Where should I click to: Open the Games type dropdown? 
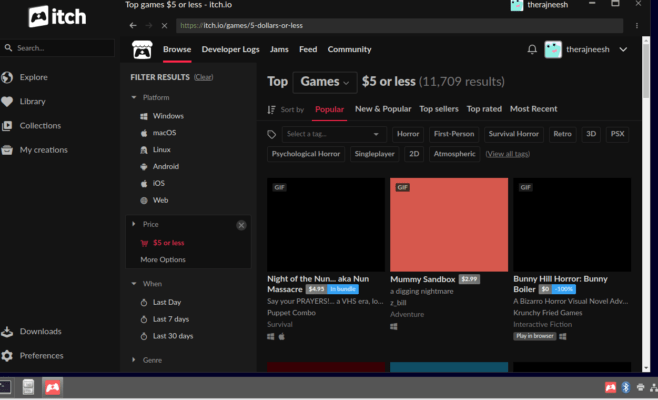325,82
